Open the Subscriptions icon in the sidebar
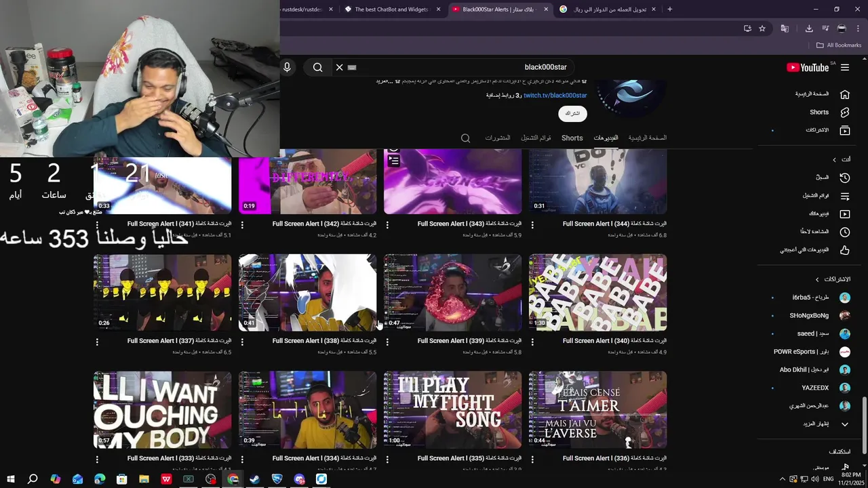The height and width of the screenshot is (488, 868). 845,129
